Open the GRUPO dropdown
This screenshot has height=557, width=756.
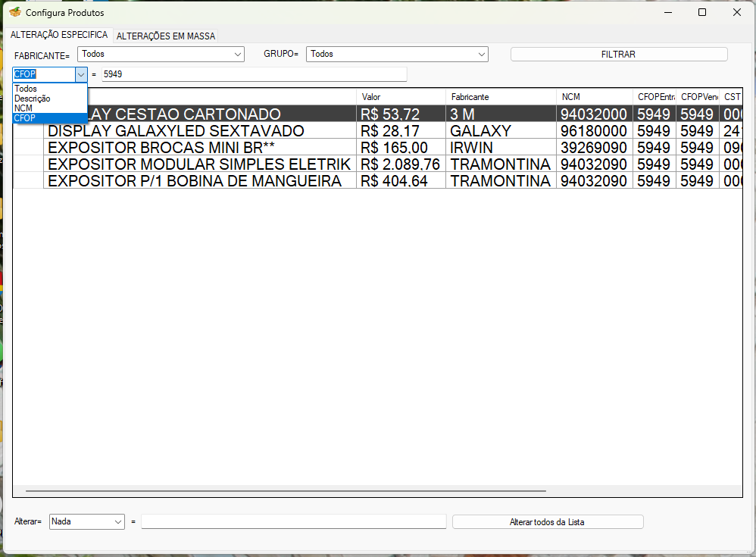point(397,54)
